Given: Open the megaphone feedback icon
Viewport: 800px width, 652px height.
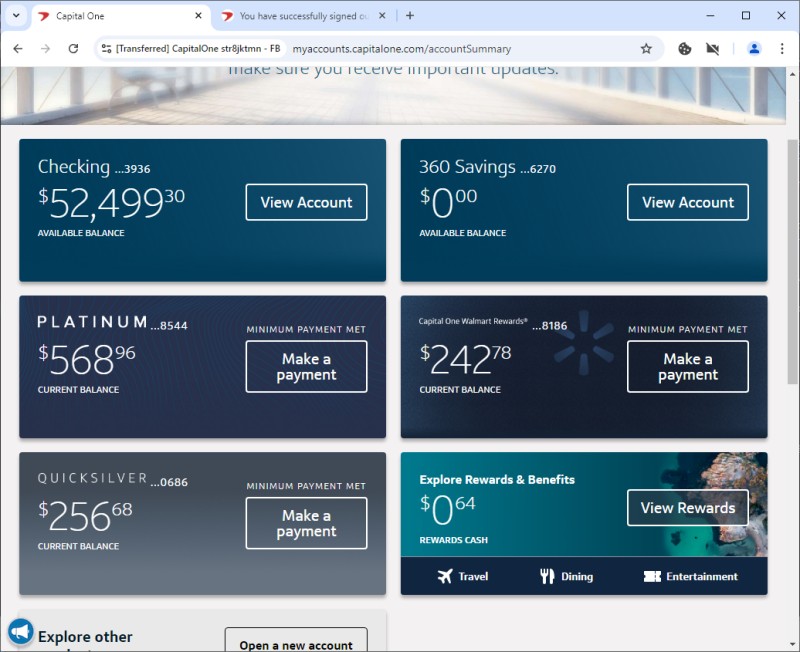Looking at the screenshot, I should (21, 632).
